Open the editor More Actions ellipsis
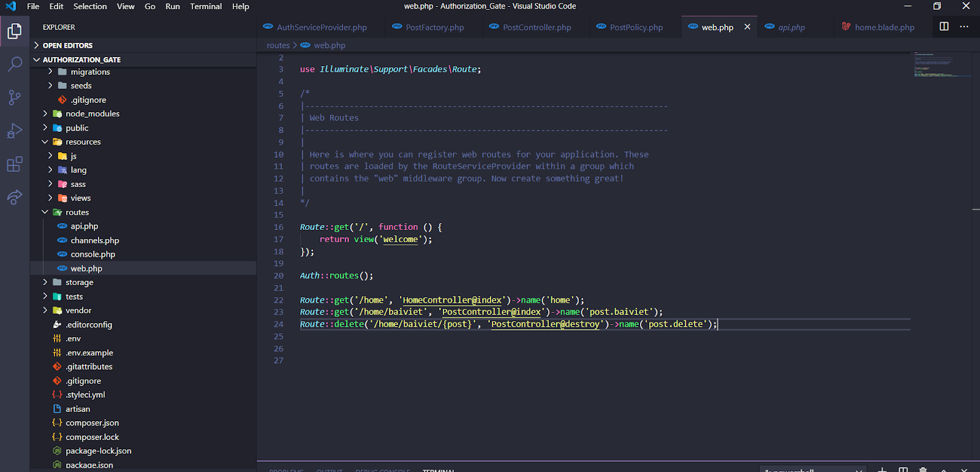 [x=964, y=26]
